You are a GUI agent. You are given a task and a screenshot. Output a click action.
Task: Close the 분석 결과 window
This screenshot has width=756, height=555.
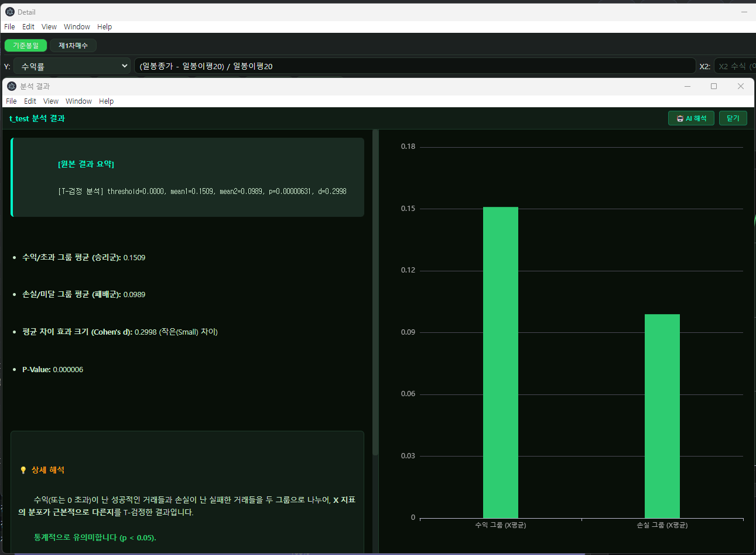click(x=741, y=86)
